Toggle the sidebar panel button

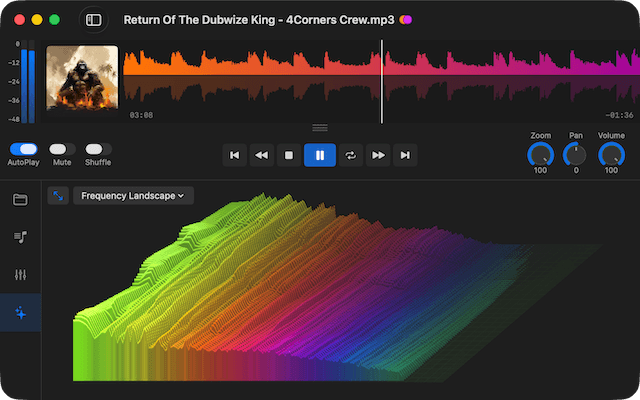(93, 20)
